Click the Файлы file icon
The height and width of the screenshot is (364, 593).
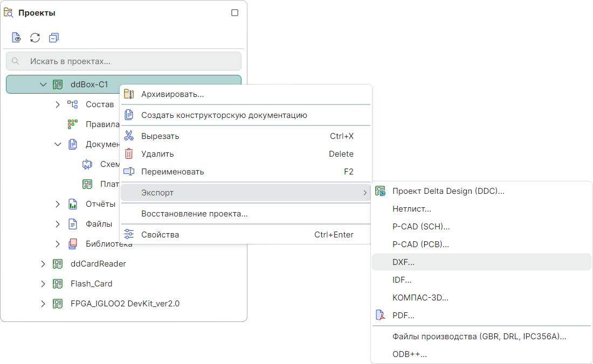[73, 225]
